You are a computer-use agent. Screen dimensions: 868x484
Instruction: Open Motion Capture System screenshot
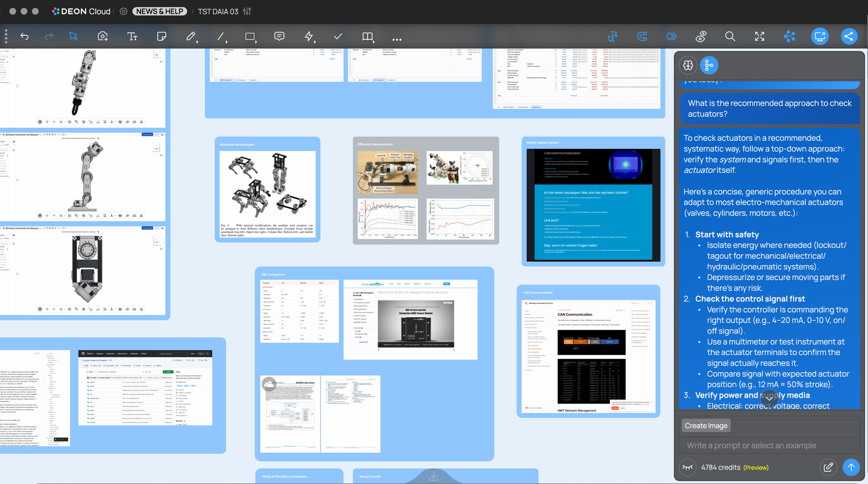click(593, 205)
